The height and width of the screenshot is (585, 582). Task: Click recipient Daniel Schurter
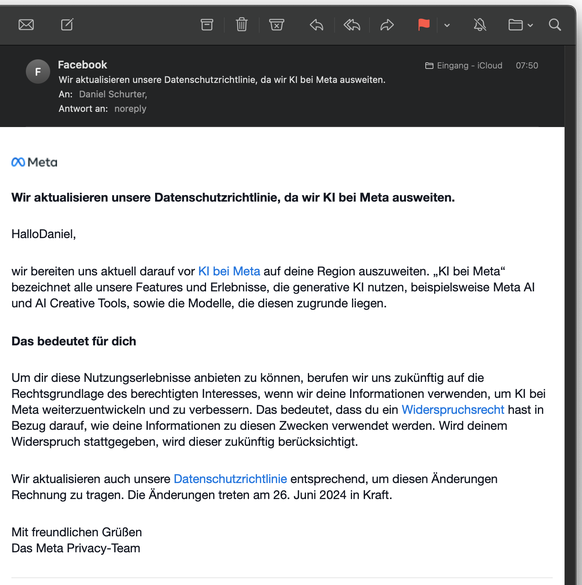(x=113, y=94)
